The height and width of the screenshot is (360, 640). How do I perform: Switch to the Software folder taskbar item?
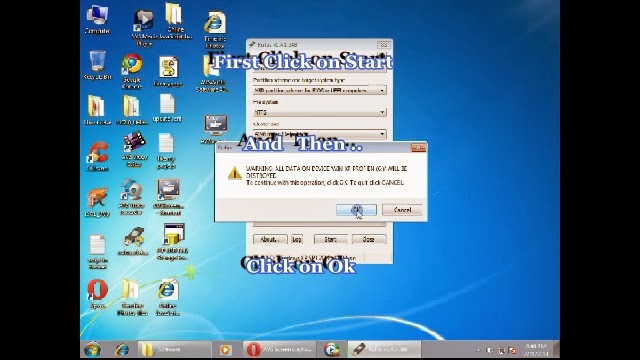pos(174,350)
